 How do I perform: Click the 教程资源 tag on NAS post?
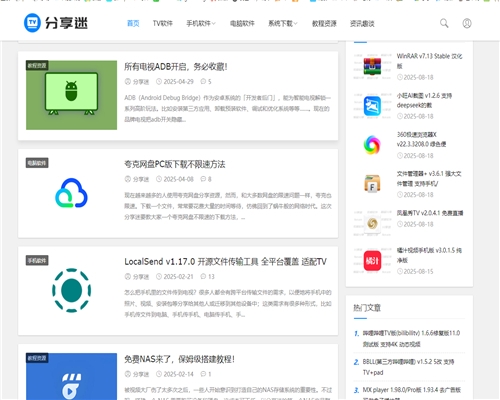pyautogui.click(x=37, y=358)
